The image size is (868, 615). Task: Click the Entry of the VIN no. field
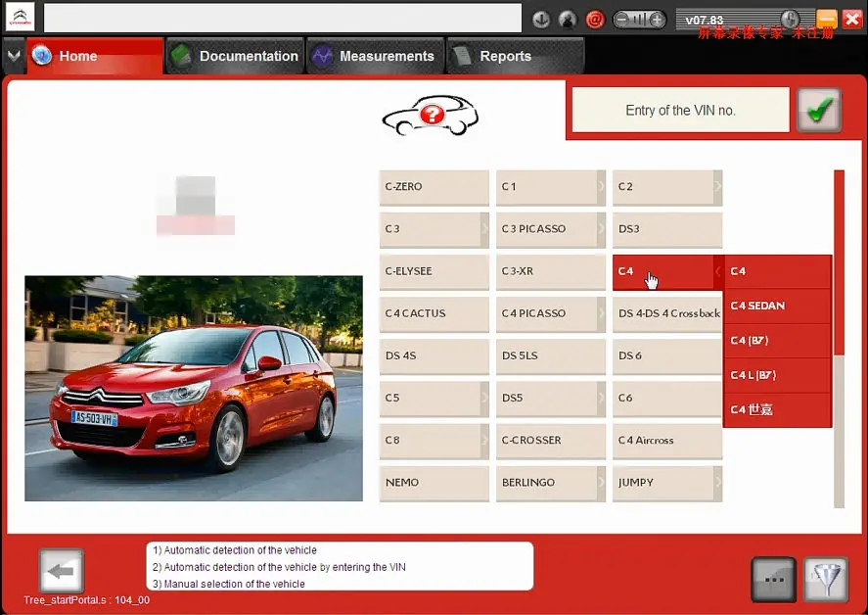[680, 111]
